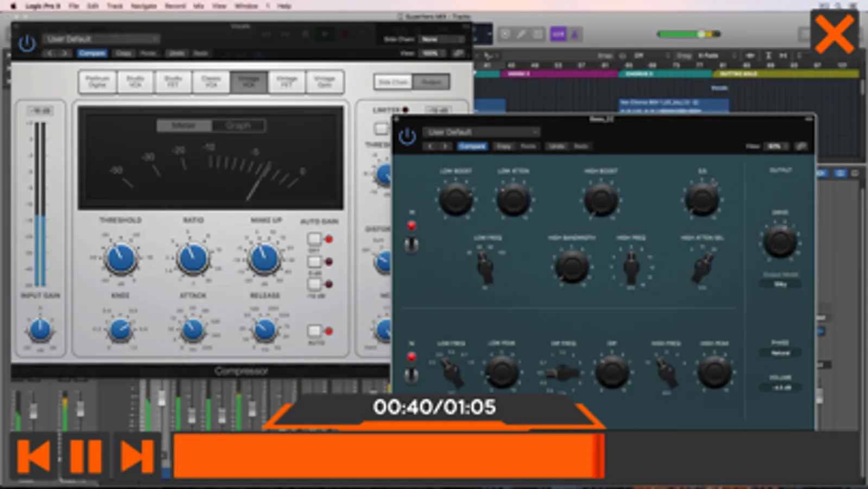Viewport: 868px width, 489px height.
Task: Open Phase dropdown in Vintage EQ
Action: pyautogui.click(x=780, y=353)
